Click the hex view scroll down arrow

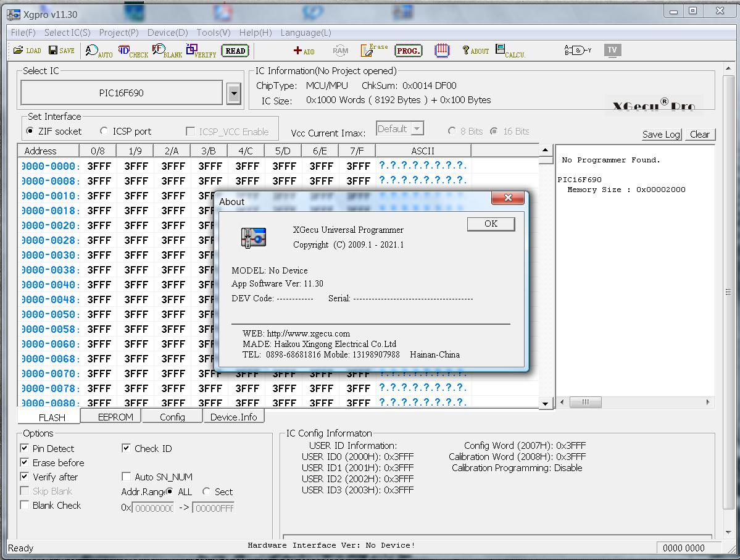[x=546, y=403]
